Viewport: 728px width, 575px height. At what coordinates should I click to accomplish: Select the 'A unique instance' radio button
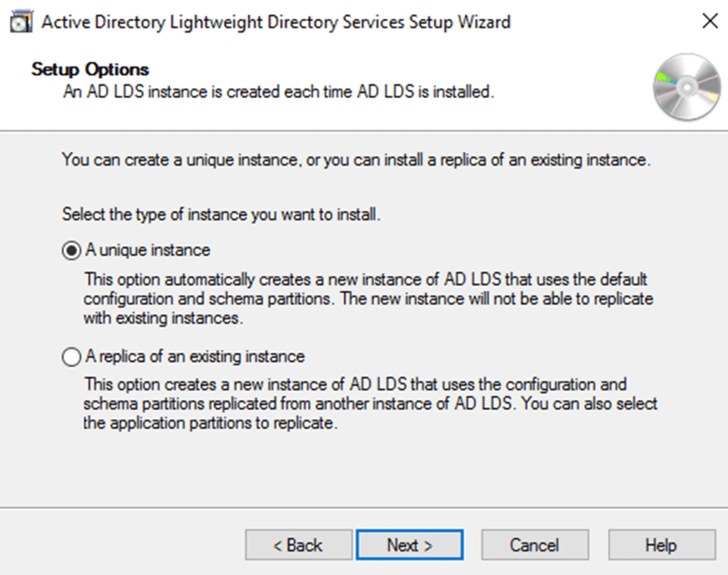tap(71, 250)
